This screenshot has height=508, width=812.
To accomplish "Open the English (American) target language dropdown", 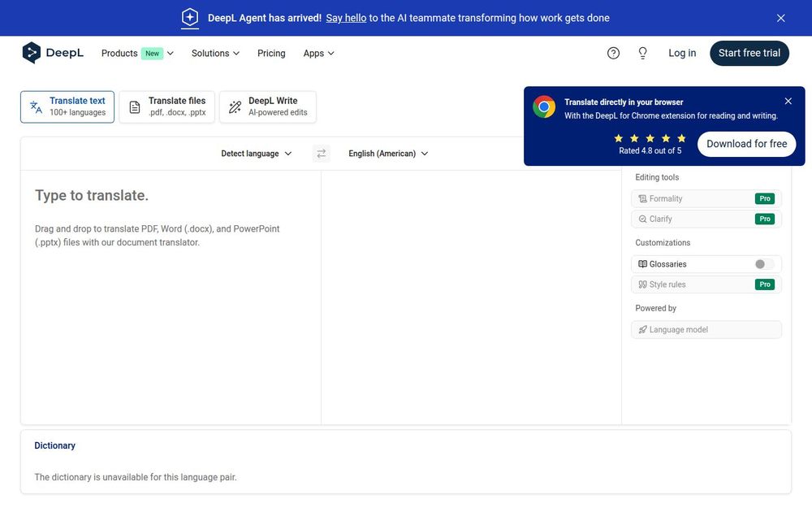I will 388,154.
